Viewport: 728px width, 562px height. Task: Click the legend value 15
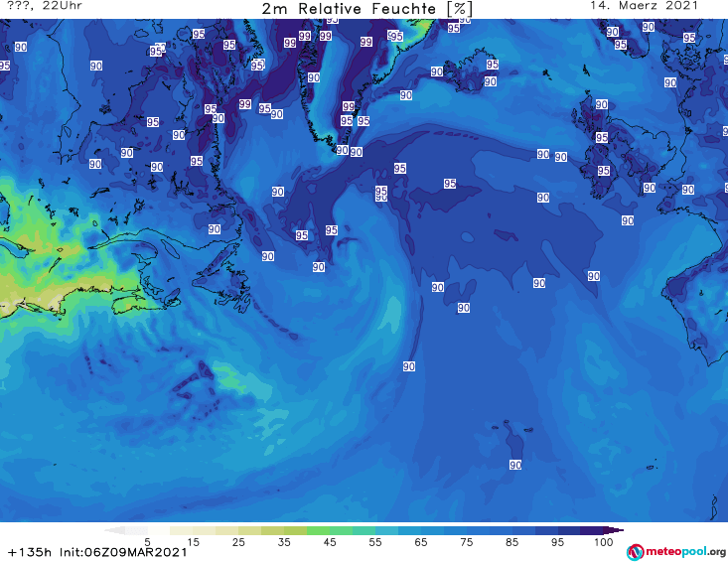(193, 542)
